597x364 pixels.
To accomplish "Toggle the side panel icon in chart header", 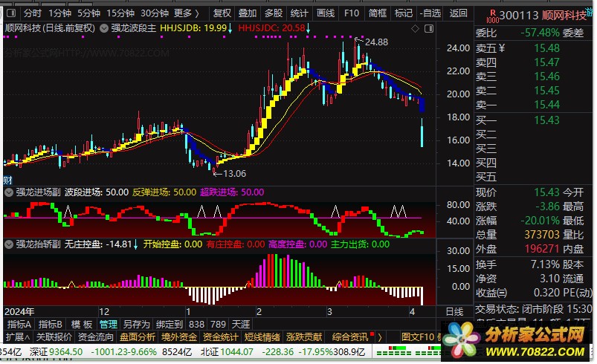I will click(429, 28).
